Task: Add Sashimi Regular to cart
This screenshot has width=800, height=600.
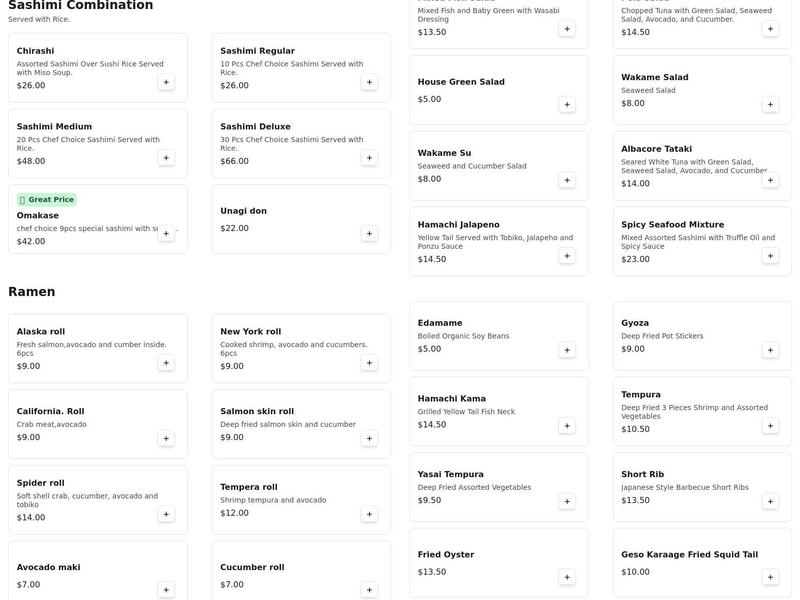Action: point(369,82)
